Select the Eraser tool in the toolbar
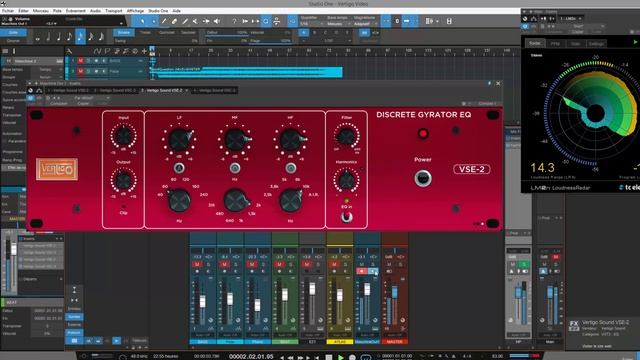640x360 pixels. 174,21
